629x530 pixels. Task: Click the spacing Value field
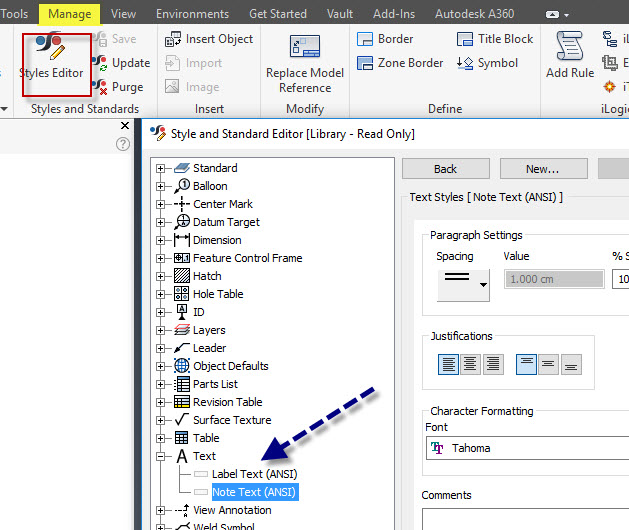(554, 279)
